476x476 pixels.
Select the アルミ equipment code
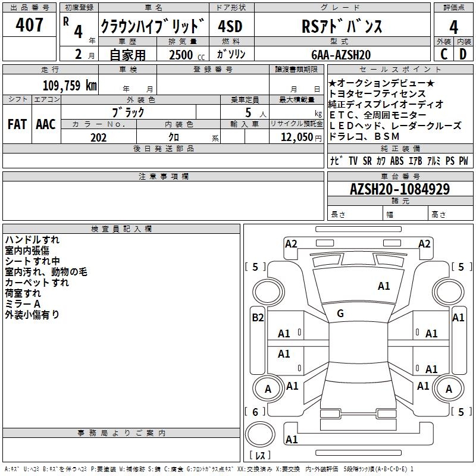pos(434,161)
